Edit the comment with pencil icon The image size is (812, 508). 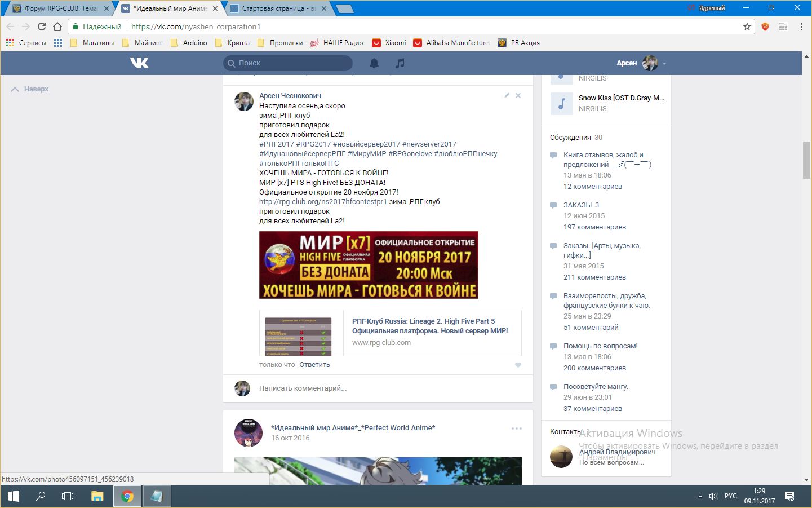pos(507,96)
